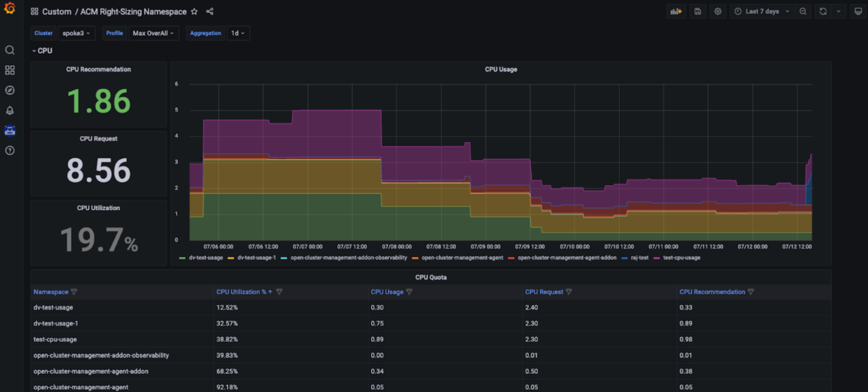
Task: Open the Profile Max OverAll dropdown
Action: pyautogui.click(x=153, y=33)
